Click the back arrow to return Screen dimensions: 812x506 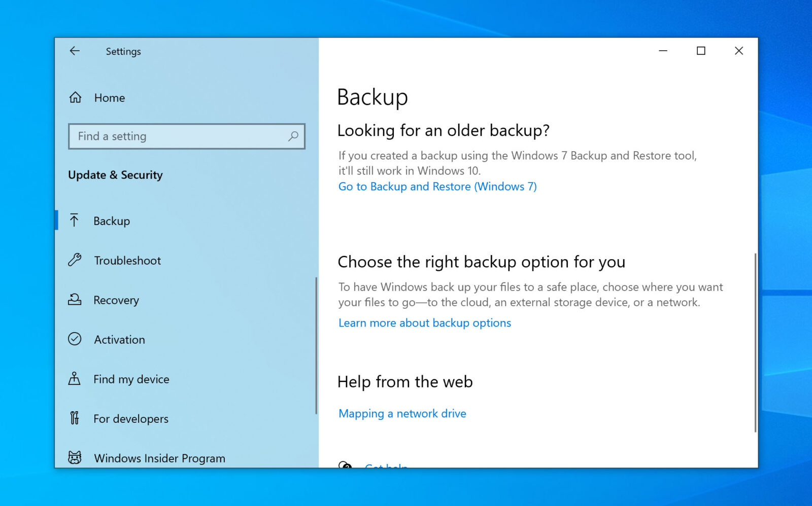click(74, 51)
